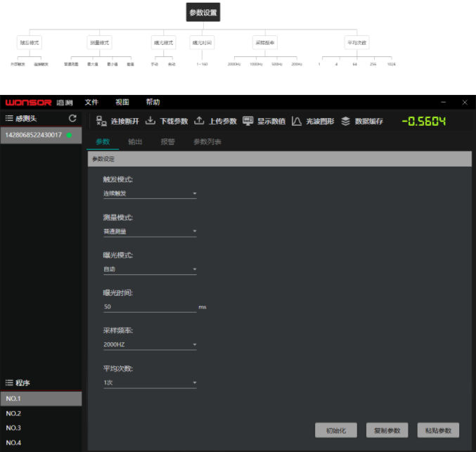Click the ms unit label
The image size is (476, 452).
coord(202,307)
